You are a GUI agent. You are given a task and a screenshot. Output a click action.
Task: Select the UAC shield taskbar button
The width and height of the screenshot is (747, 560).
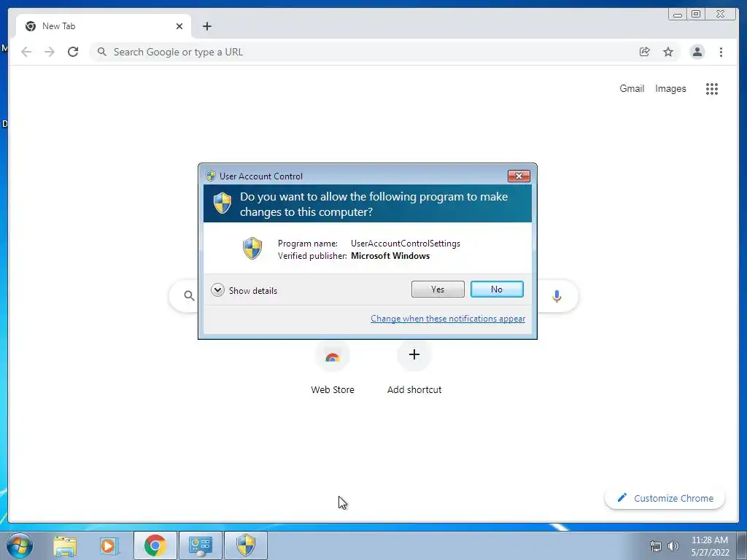click(x=246, y=545)
